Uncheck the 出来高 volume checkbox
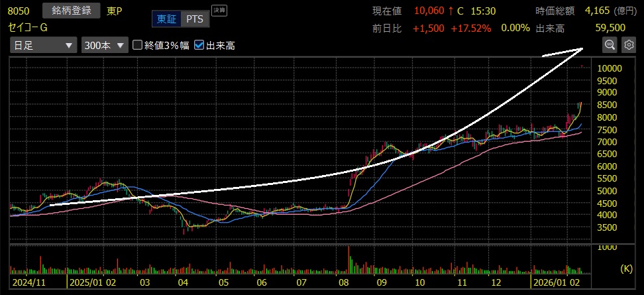The image size is (644, 295). pos(199,46)
